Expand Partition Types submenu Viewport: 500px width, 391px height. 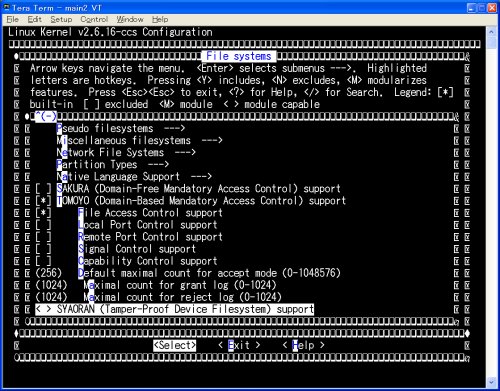(113, 164)
